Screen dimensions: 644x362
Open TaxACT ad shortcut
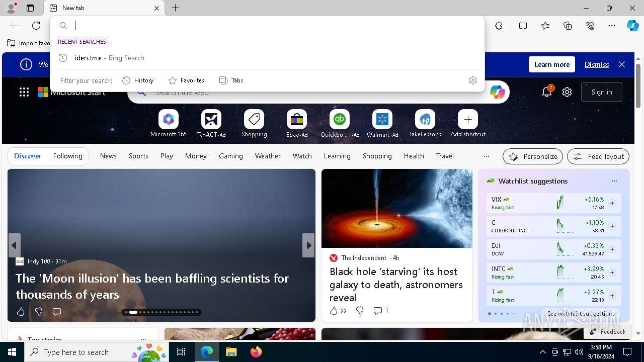click(211, 124)
